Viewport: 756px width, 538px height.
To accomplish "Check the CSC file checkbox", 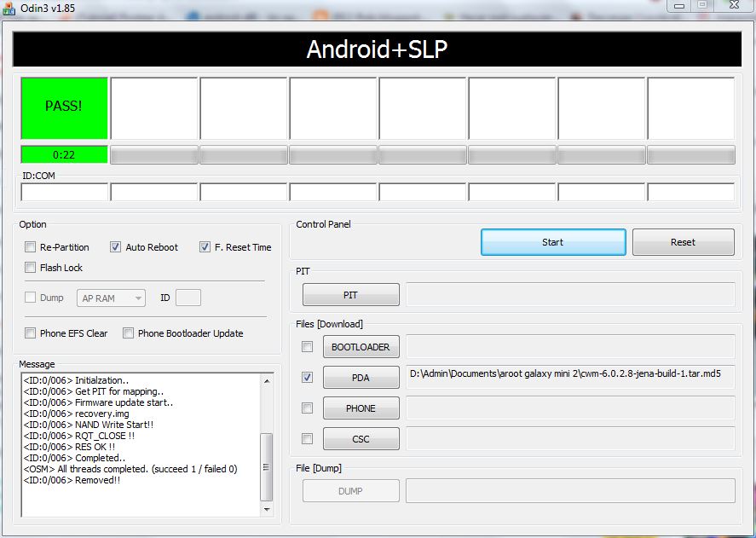I will [307, 438].
